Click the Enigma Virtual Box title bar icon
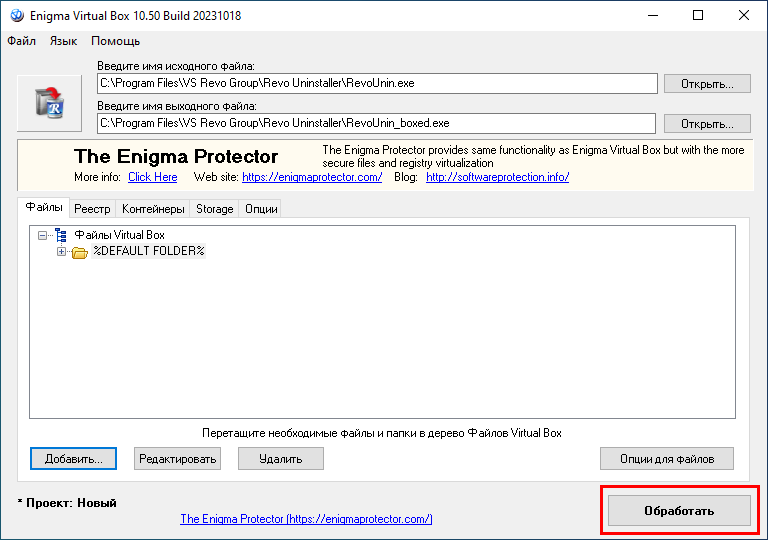The width and height of the screenshot is (768, 540). 17,16
